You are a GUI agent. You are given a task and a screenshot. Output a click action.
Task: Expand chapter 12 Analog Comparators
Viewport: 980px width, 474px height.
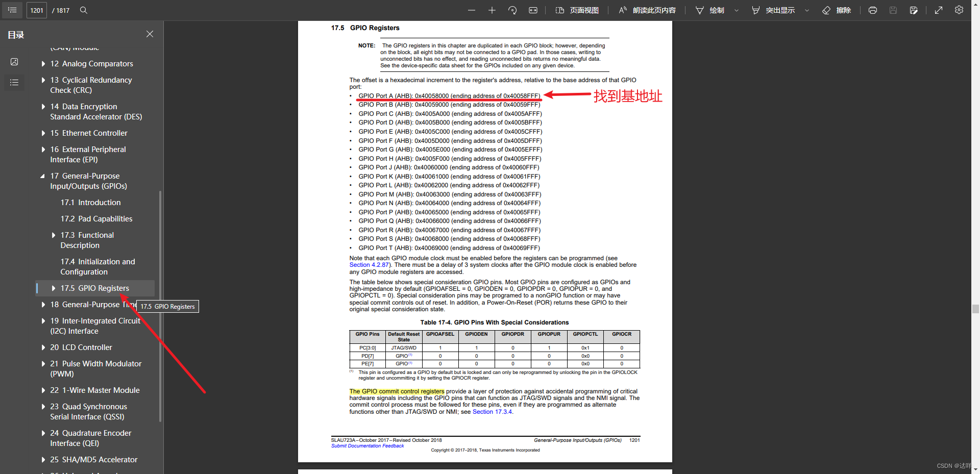tap(43, 64)
